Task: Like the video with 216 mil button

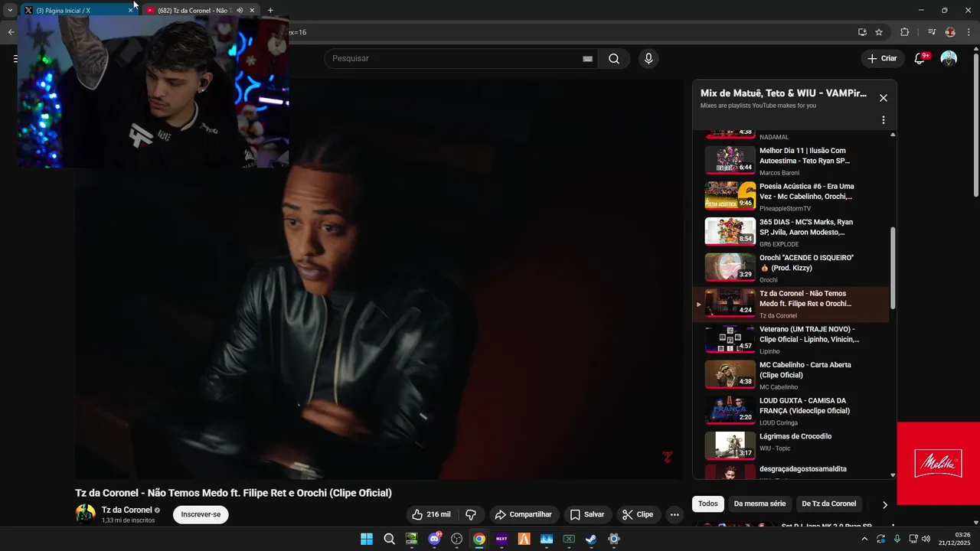Action: click(x=431, y=514)
